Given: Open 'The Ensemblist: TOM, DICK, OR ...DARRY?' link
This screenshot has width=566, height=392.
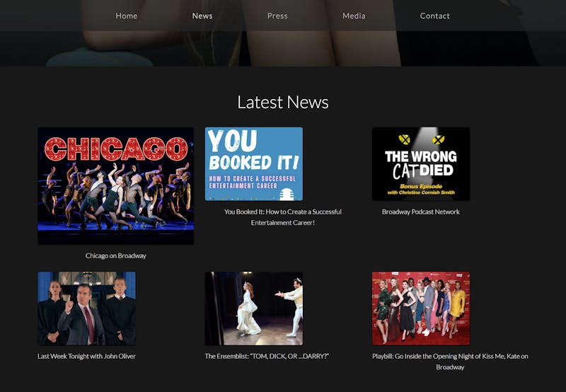Looking at the screenshot, I should [x=267, y=356].
